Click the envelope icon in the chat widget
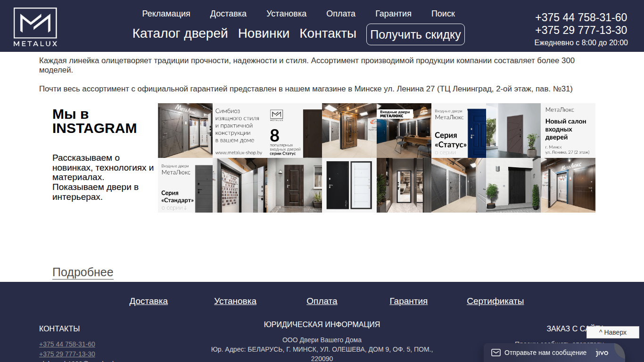This screenshot has height=362, width=644. tap(495, 353)
